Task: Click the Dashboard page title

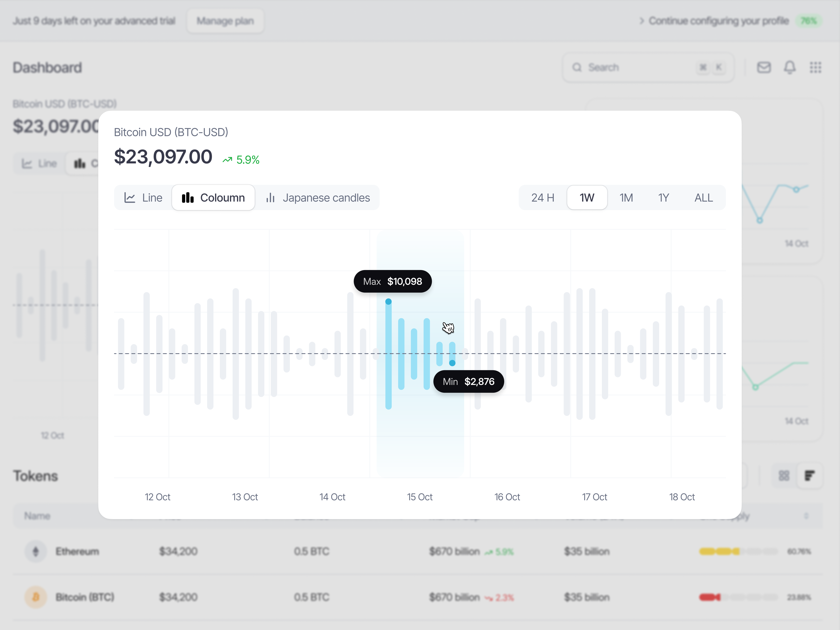Action: (47, 67)
